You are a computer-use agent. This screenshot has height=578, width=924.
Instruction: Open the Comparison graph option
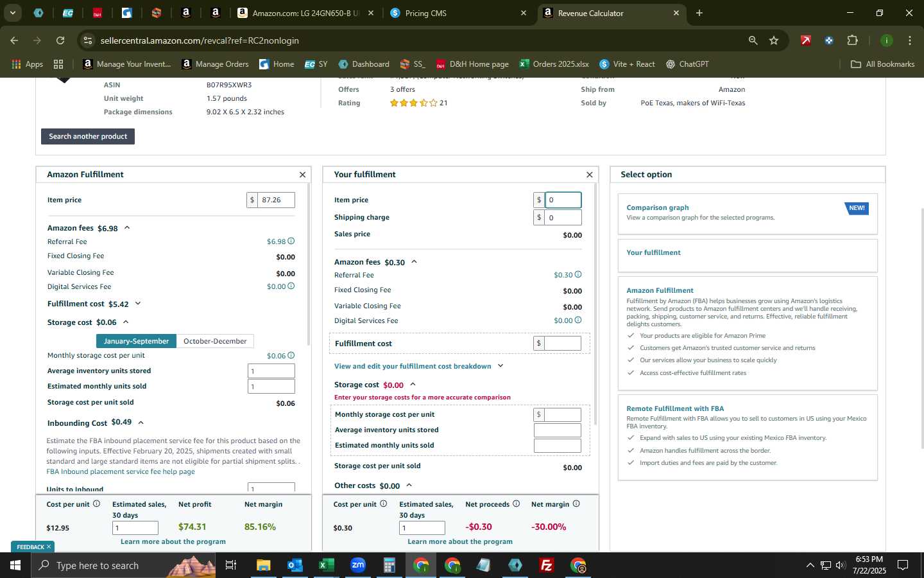pos(748,214)
